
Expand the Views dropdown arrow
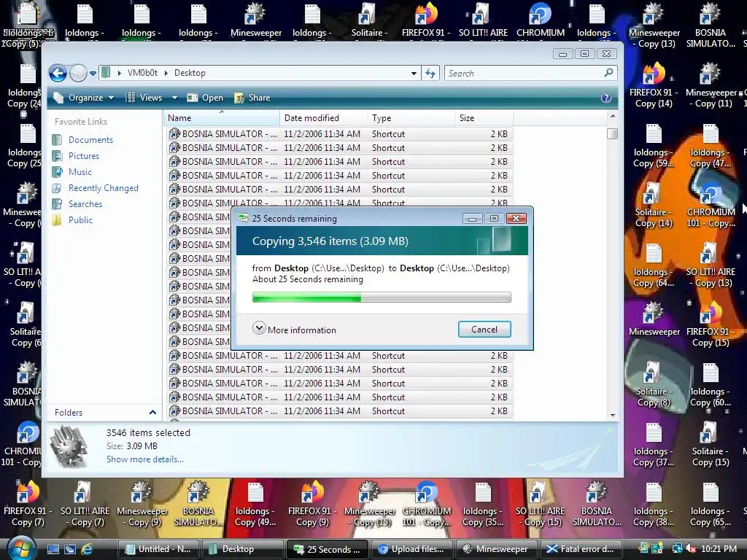click(x=174, y=98)
